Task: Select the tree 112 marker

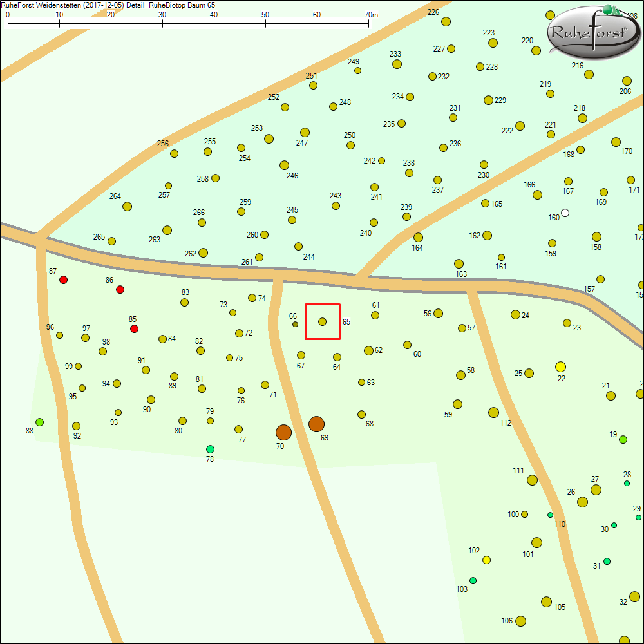Action: tap(493, 412)
